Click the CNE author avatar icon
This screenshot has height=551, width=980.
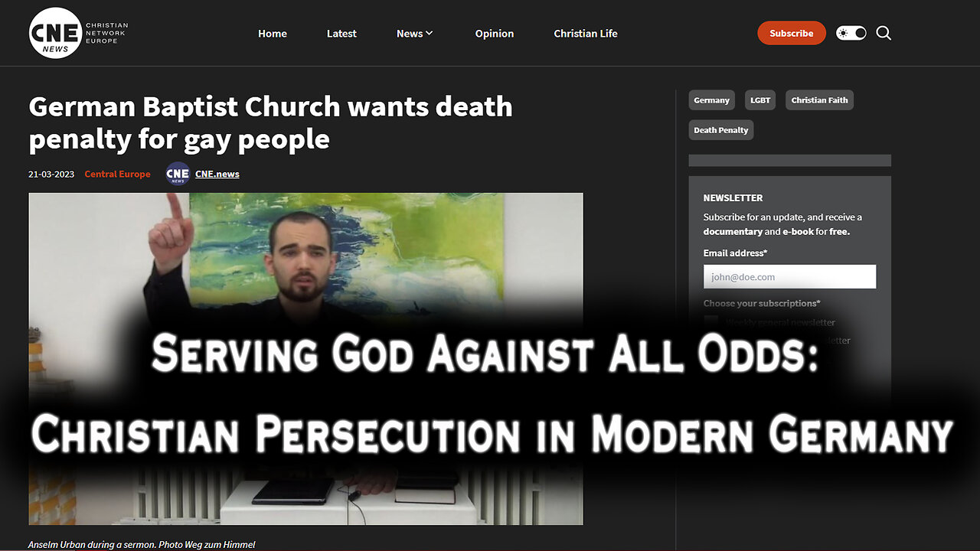178,174
